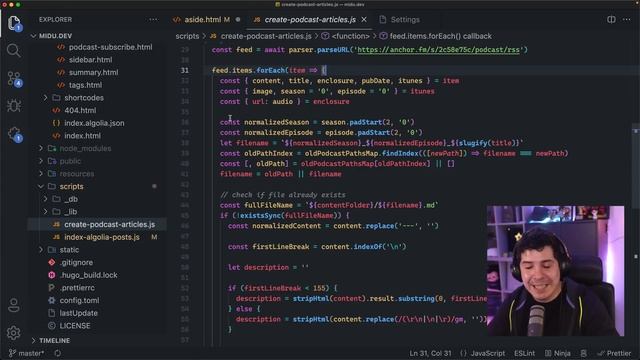The width and height of the screenshot is (640, 360).
Task: Open the Accounts icon in activity bar
Action: pyautogui.click(x=13, y=305)
